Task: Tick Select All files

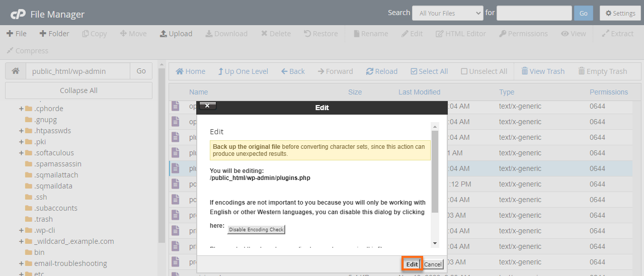Action: coord(429,71)
